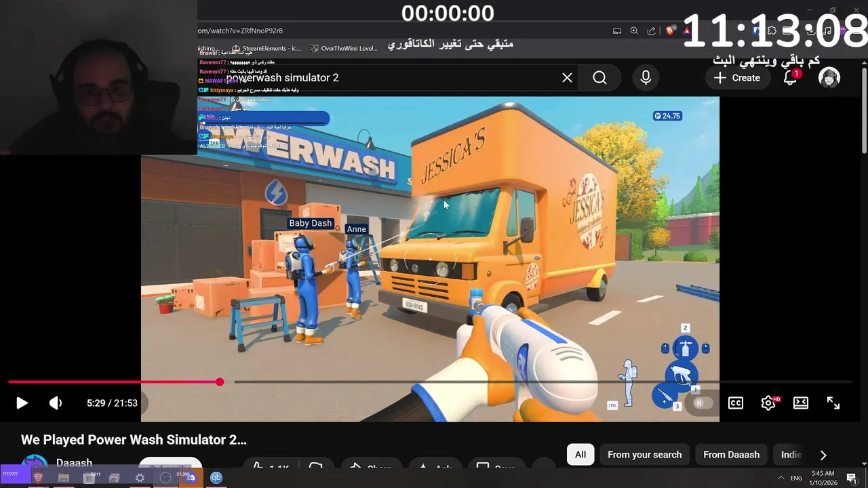
Task: Open the Brave browser in the taskbar
Action: click(x=39, y=478)
